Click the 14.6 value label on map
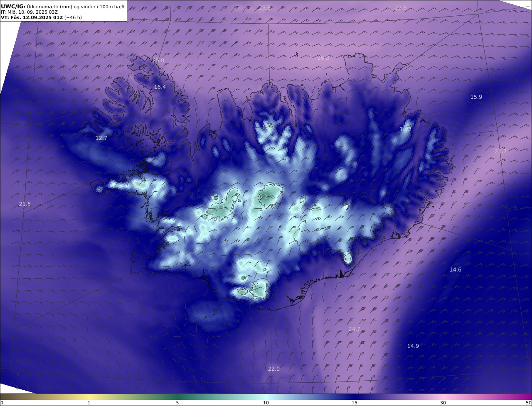 click(x=455, y=269)
